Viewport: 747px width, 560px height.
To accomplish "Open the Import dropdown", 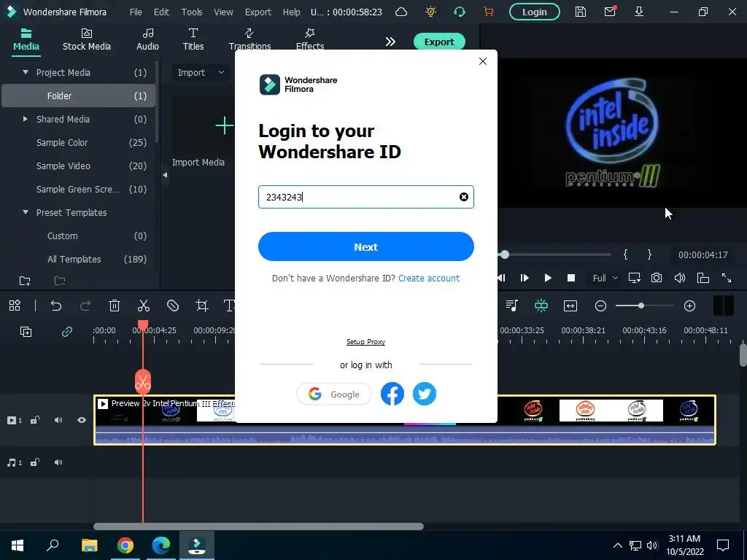I will pyautogui.click(x=201, y=72).
